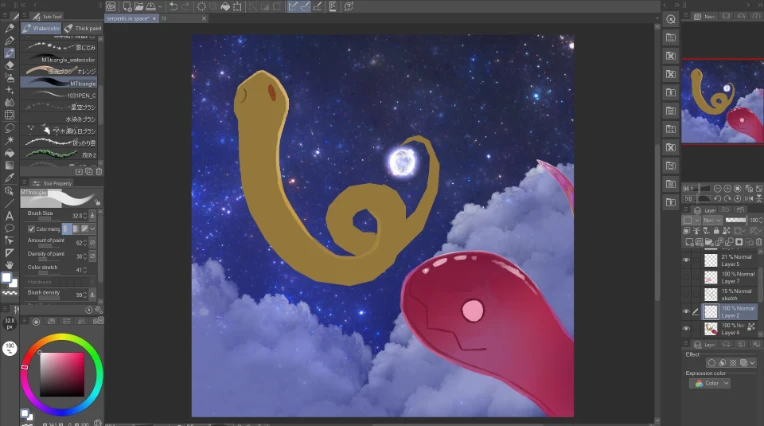Screen dimensions: 764x426
Task: Click the zoom in icon in Navigator
Action: coord(727,189)
